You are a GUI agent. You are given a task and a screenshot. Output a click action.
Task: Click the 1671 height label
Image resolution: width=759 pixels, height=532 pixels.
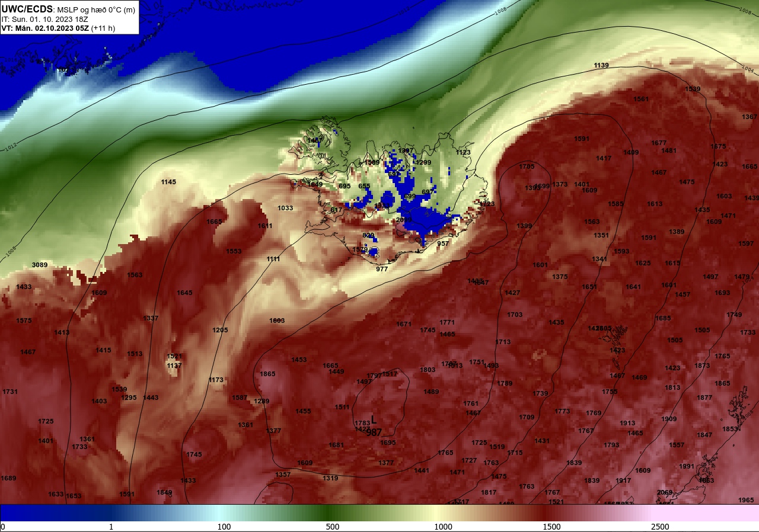[404, 324]
